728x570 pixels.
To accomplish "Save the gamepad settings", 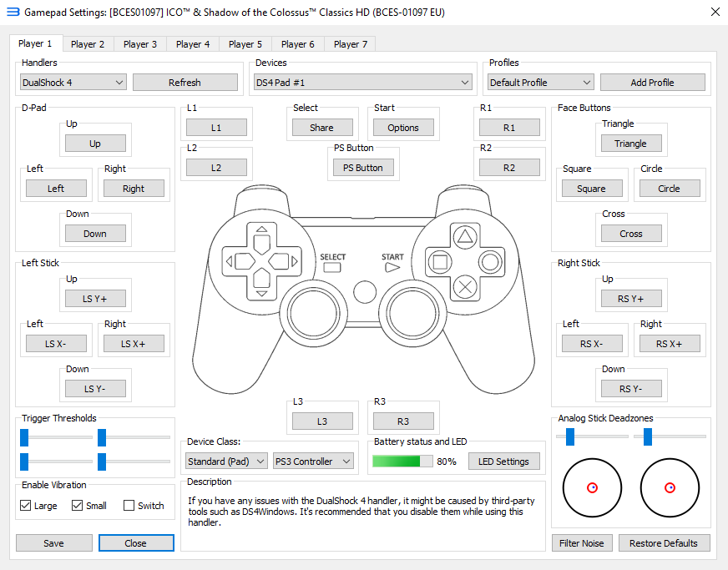I will tap(54, 543).
